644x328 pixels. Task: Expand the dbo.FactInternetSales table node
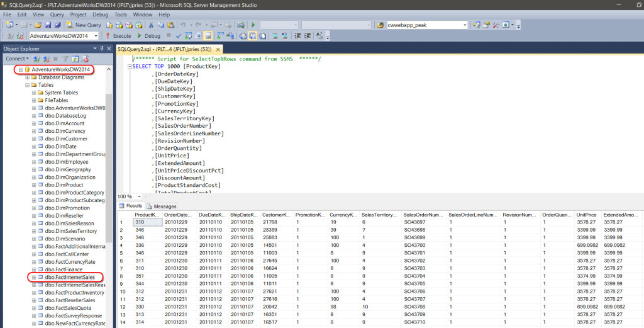[34, 277]
